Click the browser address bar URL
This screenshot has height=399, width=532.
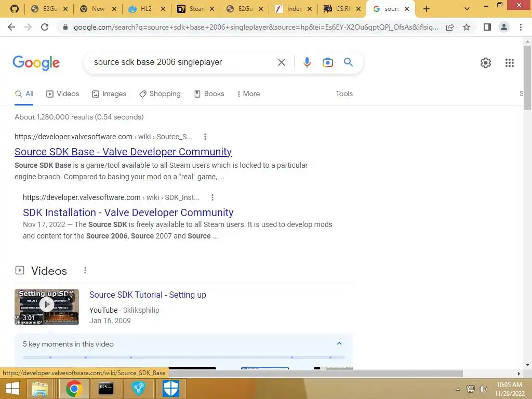[x=256, y=27]
